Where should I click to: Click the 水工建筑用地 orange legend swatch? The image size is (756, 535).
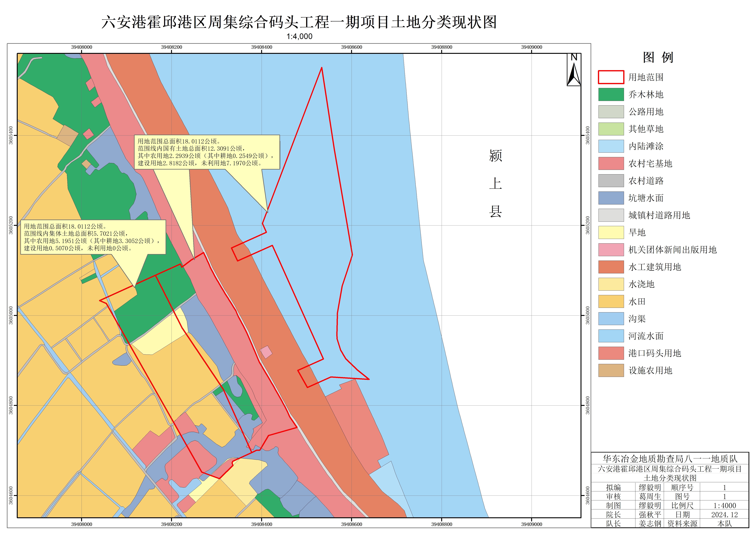[x=611, y=267]
